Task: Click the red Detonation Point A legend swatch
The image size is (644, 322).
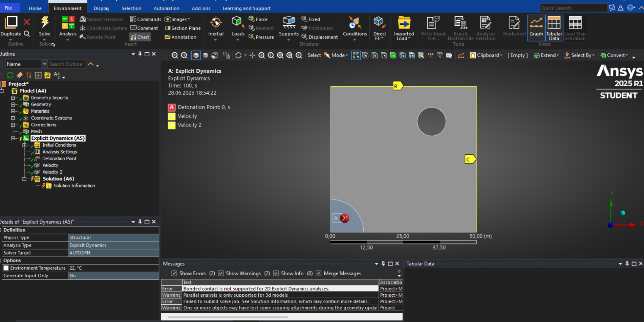Action: coord(172,107)
